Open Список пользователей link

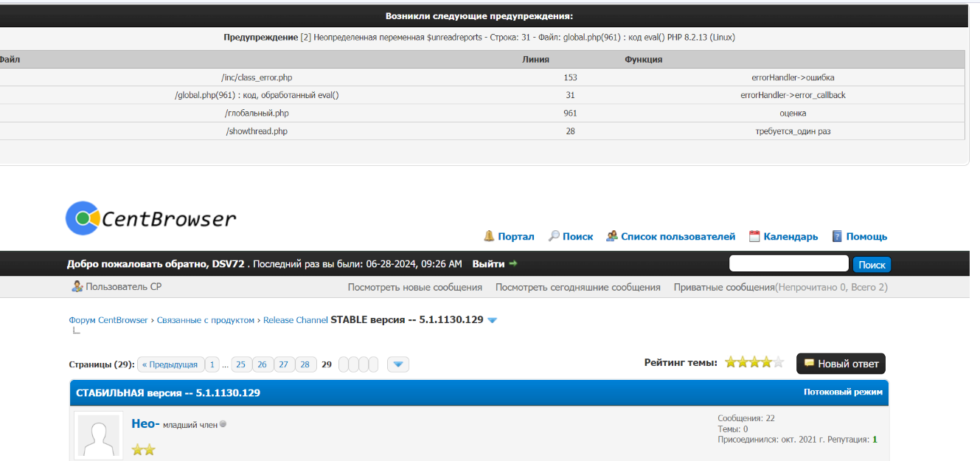coord(678,237)
